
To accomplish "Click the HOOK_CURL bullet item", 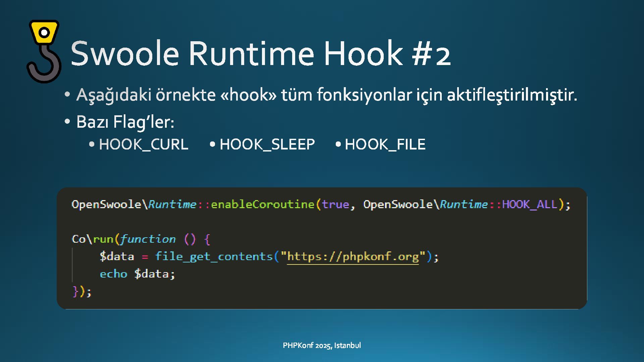I will tap(143, 144).
